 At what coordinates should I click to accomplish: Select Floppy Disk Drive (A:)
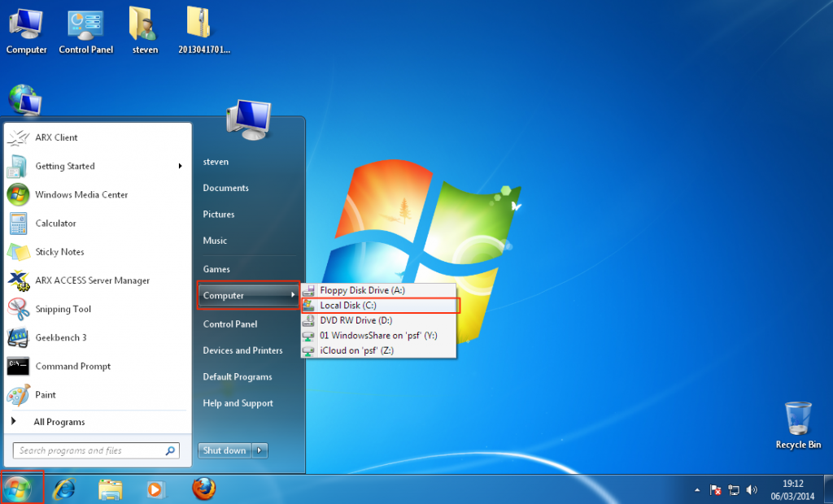(x=379, y=290)
